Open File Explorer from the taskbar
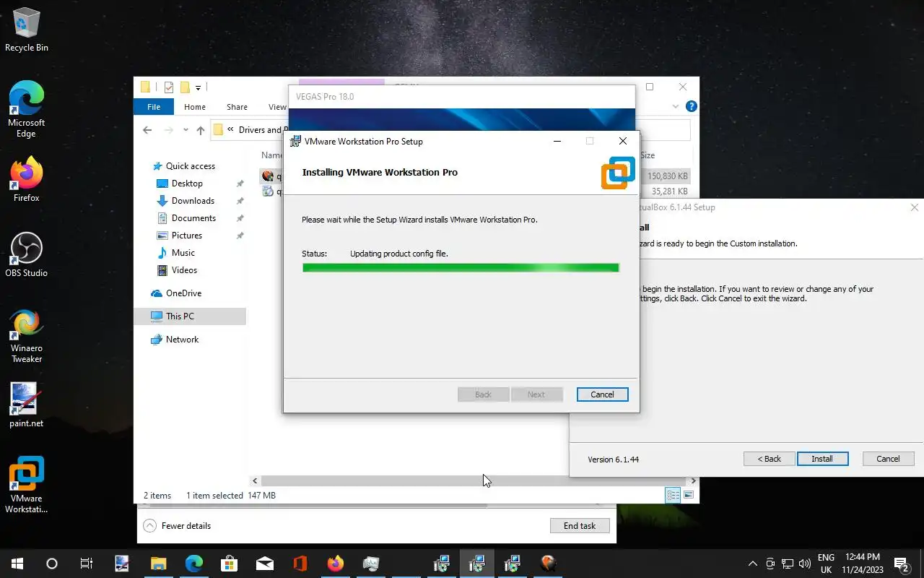This screenshot has width=924, height=578. point(158,564)
